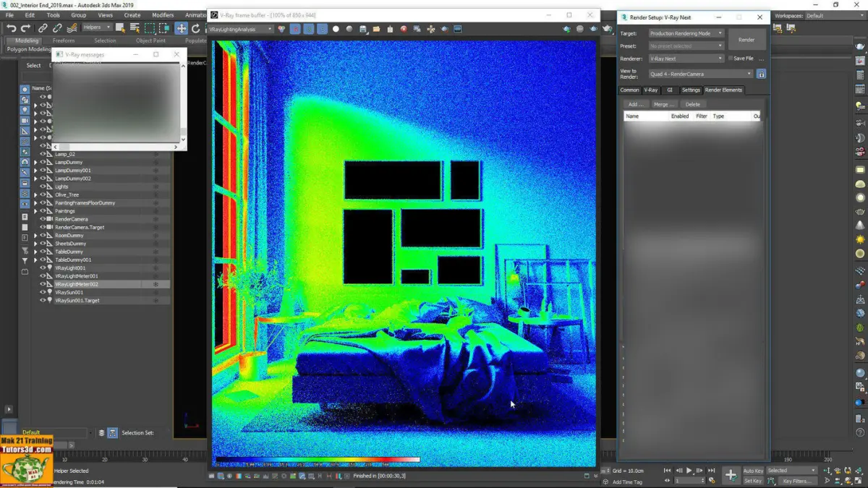Toggle red channel in V-Ray frame buffer

click(295, 29)
